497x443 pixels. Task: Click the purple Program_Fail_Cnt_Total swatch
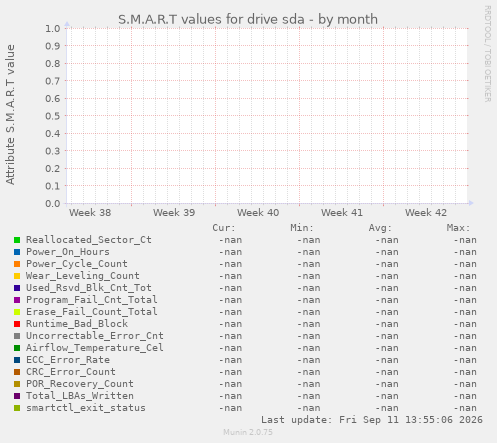(17, 300)
